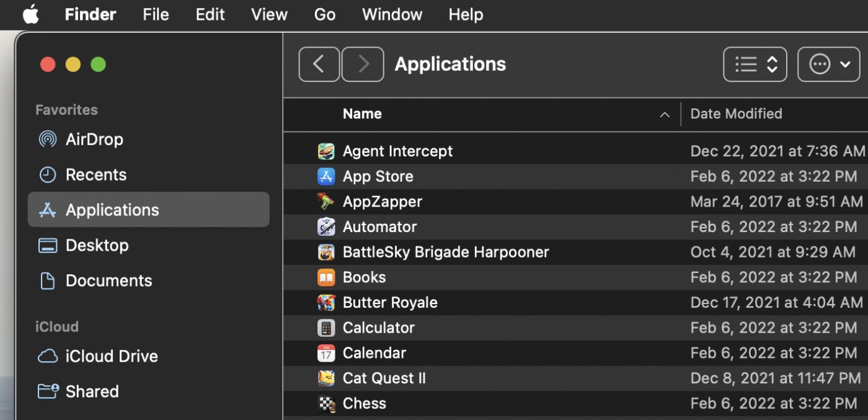Open the Go menu

(324, 14)
